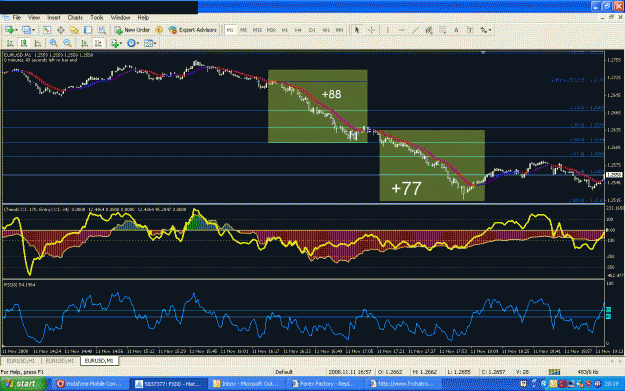Select the M15 timeframe
This screenshot has height=391, width=625.
pos(257,30)
